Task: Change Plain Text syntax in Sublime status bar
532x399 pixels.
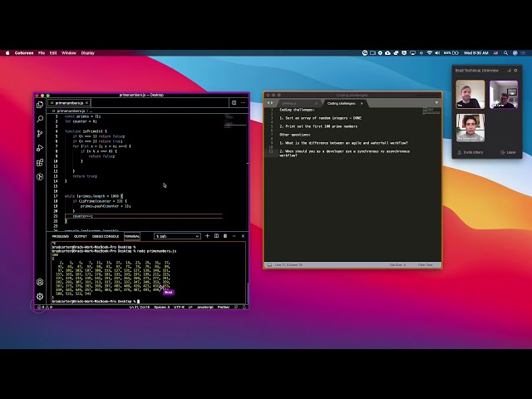Action: tap(425, 264)
